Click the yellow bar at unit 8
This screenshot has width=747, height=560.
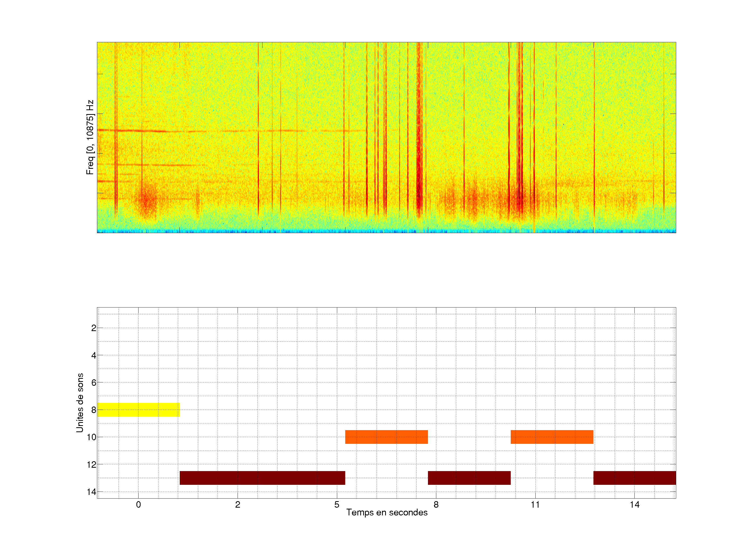[138, 409]
